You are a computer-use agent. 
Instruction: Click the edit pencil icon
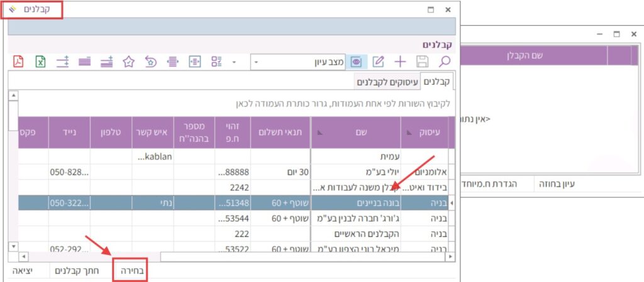click(x=379, y=62)
